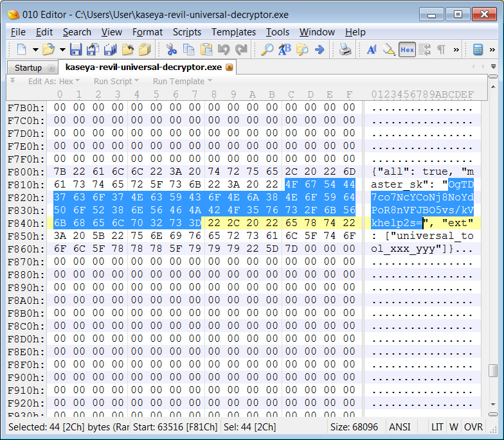Click the W writable status field
This screenshot has height=440, width=504.
(x=454, y=427)
